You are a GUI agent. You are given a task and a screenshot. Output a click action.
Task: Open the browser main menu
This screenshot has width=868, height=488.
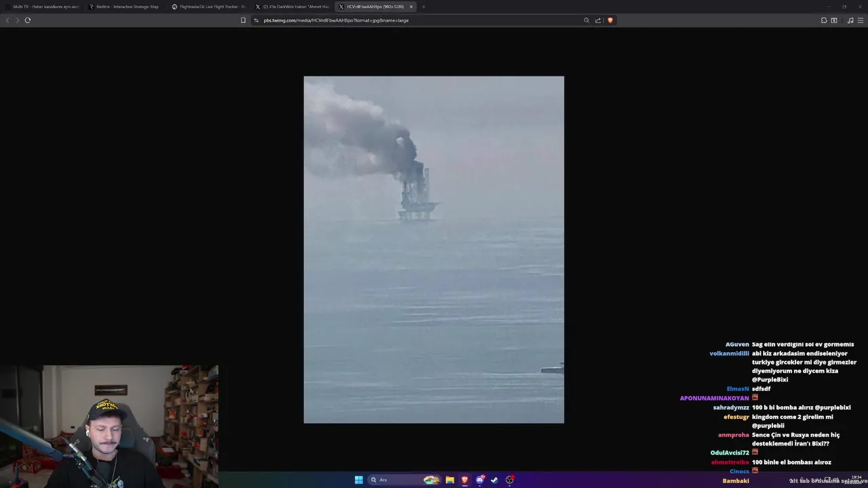pos(861,20)
